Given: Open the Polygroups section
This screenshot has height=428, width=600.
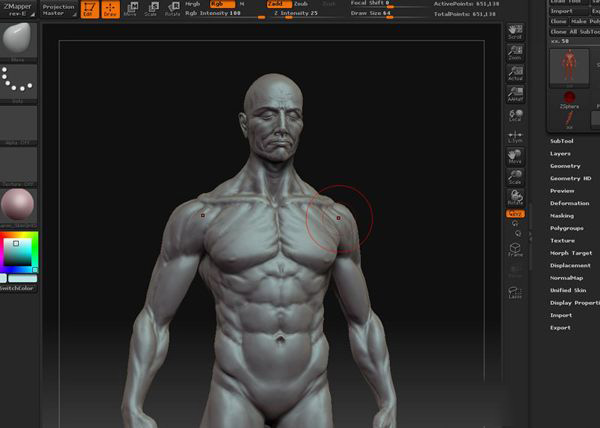Looking at the screenshot, I should pyautogui.click(x=567, y=228).
